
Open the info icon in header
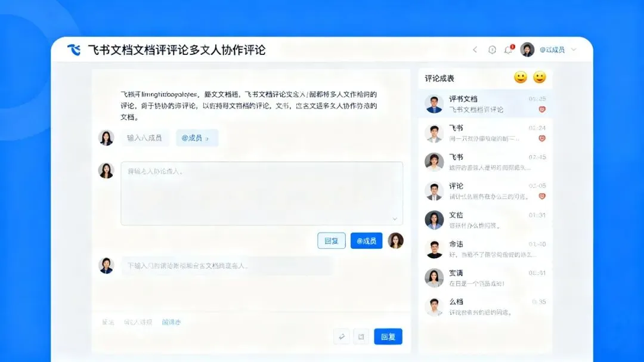pos(492,49)
